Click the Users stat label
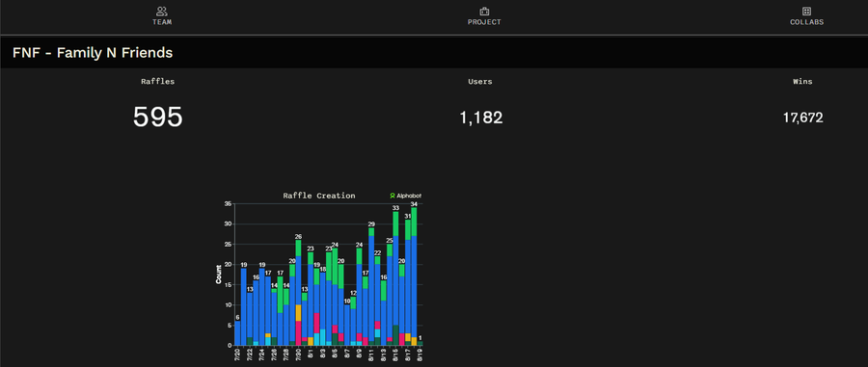The width and height of the screenshot is (868, 367). [480, 81]
